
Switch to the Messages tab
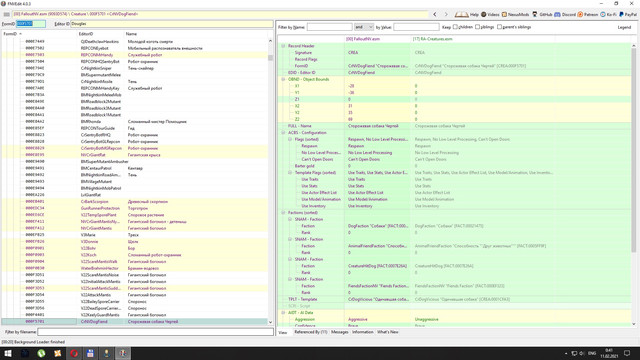click(340, 332)
